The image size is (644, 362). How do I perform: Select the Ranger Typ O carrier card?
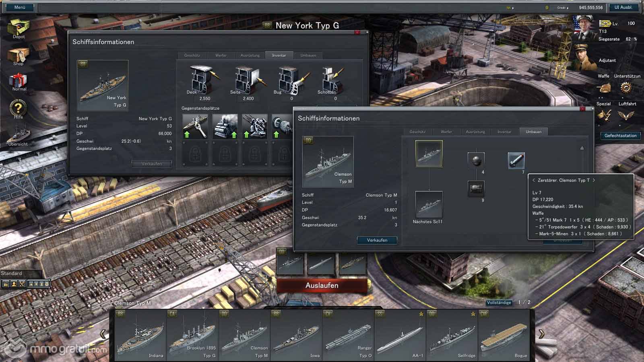pos(348,335)
